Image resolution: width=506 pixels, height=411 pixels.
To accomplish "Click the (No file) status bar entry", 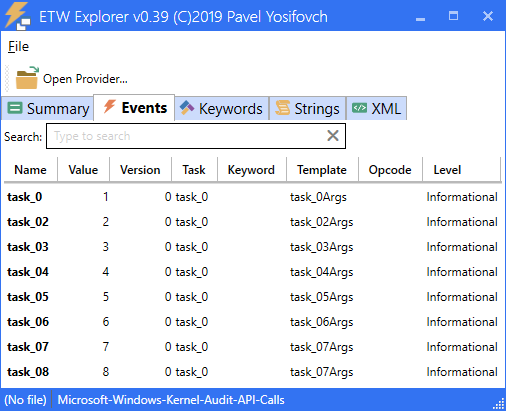I will pyautogui.click(x=25, y=400).
